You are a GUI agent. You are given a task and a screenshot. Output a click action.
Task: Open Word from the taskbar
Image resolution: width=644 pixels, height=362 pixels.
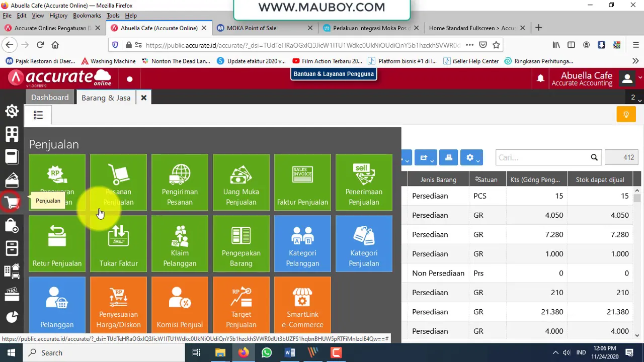290,352
